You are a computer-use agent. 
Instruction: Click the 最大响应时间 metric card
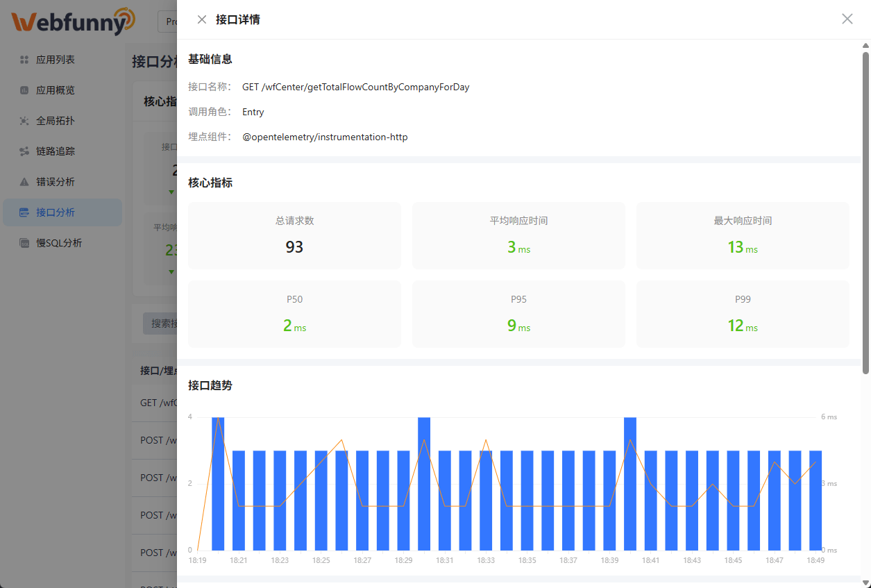[743, 236]
